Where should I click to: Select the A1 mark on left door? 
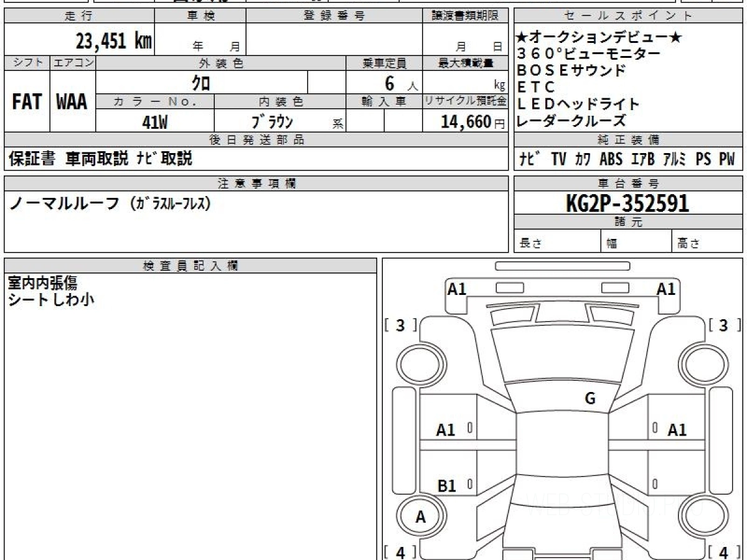click(446, 429)
